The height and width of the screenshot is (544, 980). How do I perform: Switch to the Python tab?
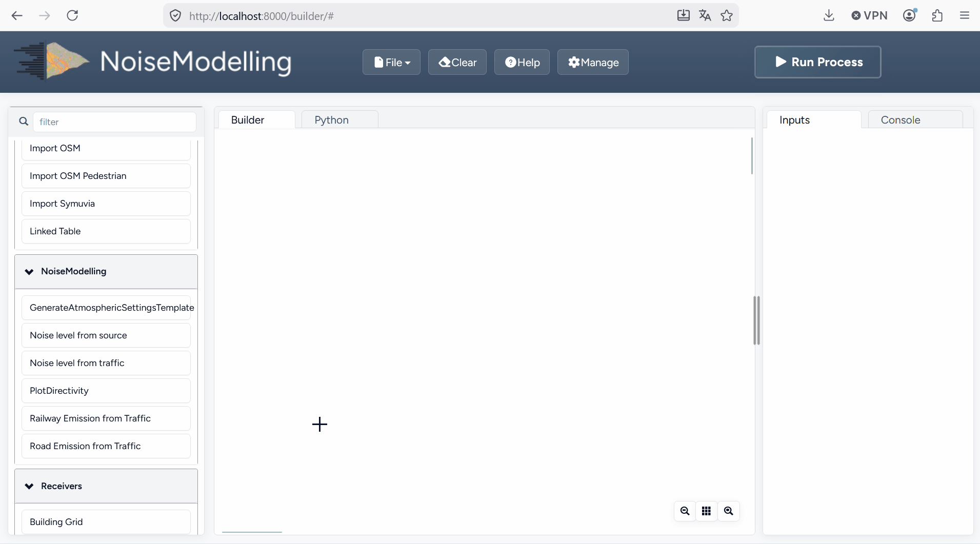tap(340, 119)
